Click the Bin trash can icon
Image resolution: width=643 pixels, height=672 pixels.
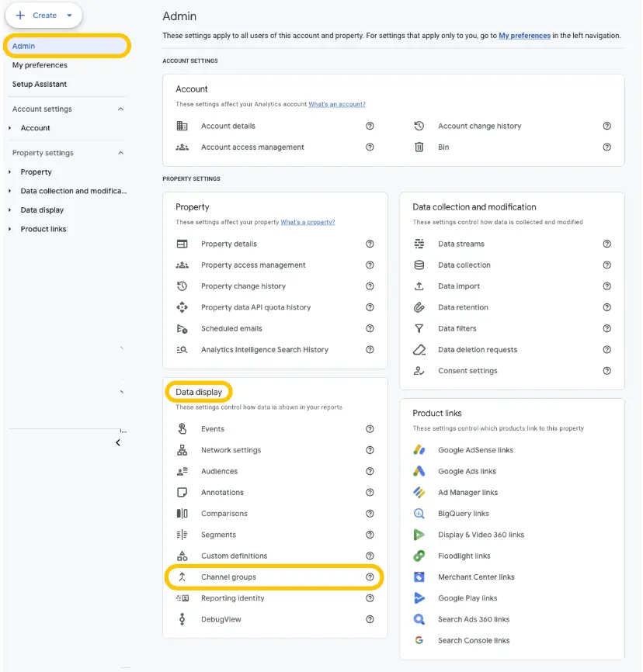pos(419,147)
